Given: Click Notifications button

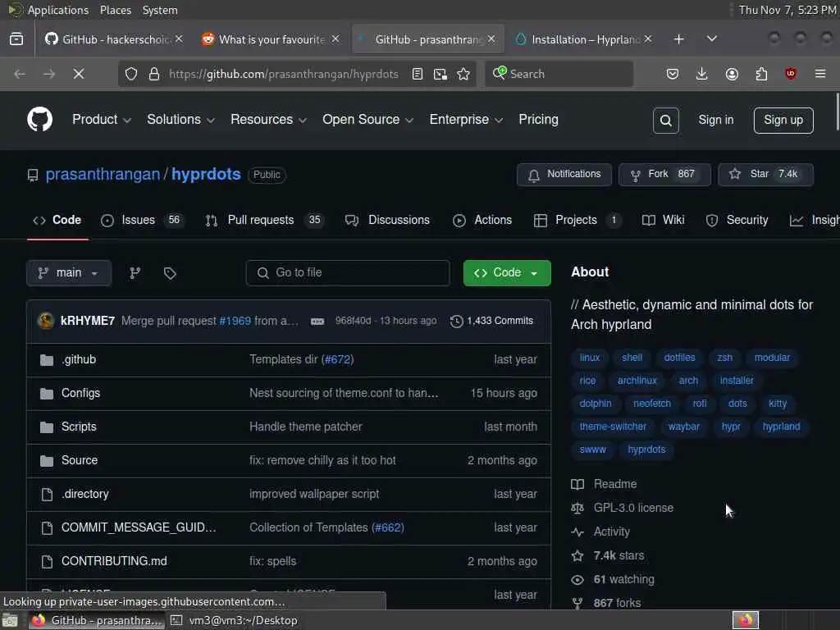Looking at the screenshot, I should coord(564,175).
